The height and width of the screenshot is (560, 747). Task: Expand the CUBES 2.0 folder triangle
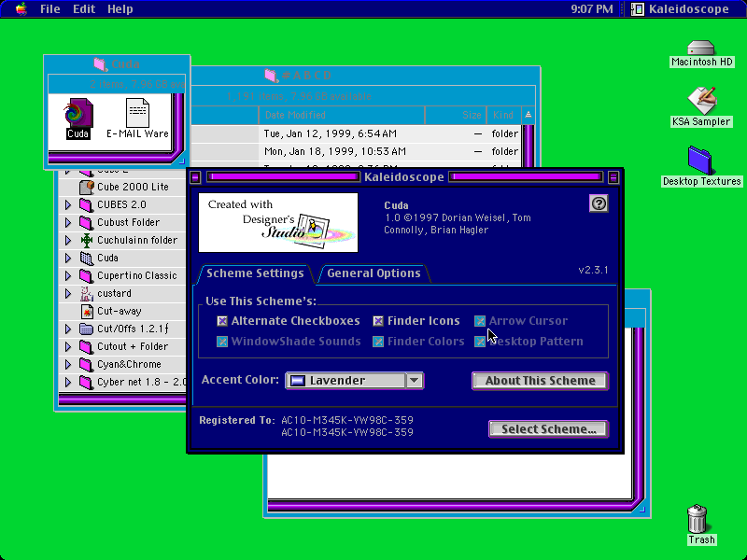coord(68,204)
